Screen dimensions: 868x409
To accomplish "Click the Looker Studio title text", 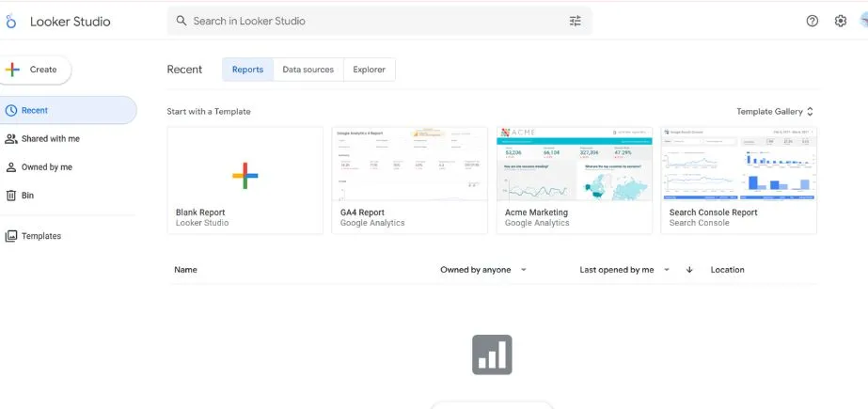I will coord(71,22).
